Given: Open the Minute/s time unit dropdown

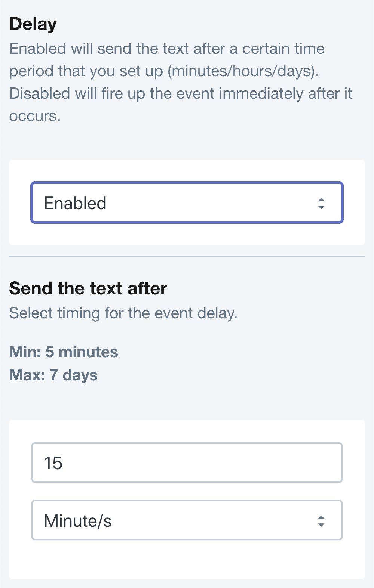Looking at the screenshot, I should pos(187,520).
